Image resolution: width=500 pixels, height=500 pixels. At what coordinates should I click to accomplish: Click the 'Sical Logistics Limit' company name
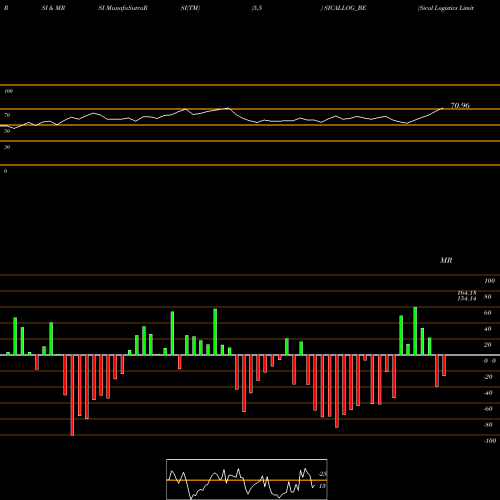click(x=446, y=8)
